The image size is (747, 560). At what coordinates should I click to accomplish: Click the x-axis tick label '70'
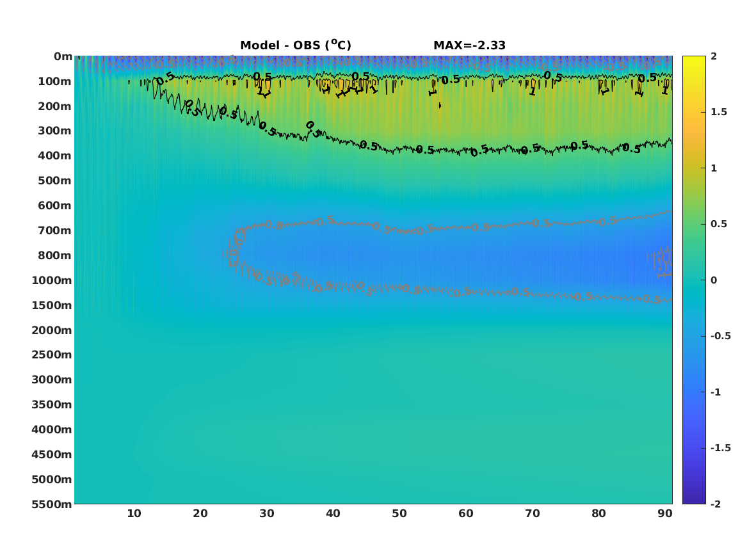tap(532, 513)
